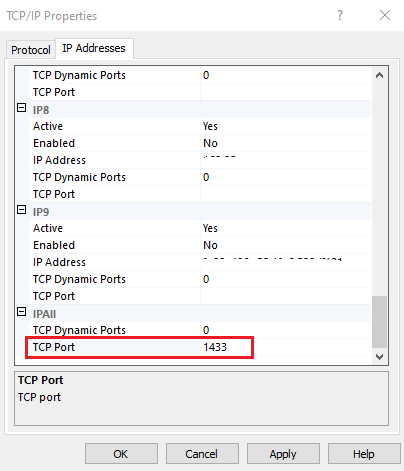Viewport: 404px width, 471px height.
Task: Click the Cancel button
Action: 202,454
